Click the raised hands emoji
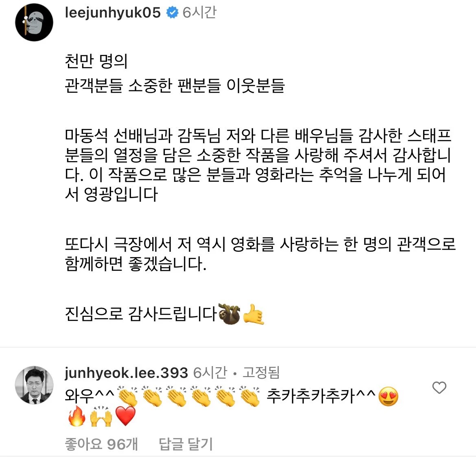Screen dimensions: 476x458 (x=101, y=417)
